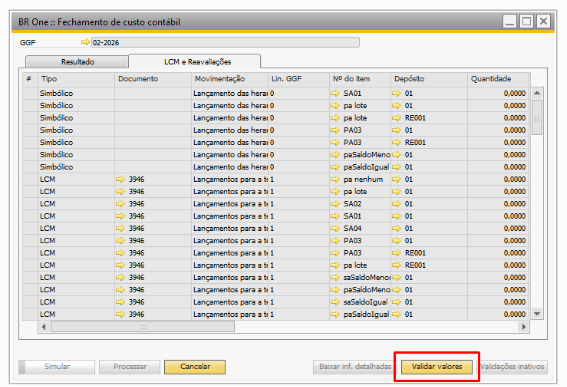Image resolution: width=567 pixels, height=387 pixels.
Task: Click the vertical scrollbar thumb
Action: (537, 118)
